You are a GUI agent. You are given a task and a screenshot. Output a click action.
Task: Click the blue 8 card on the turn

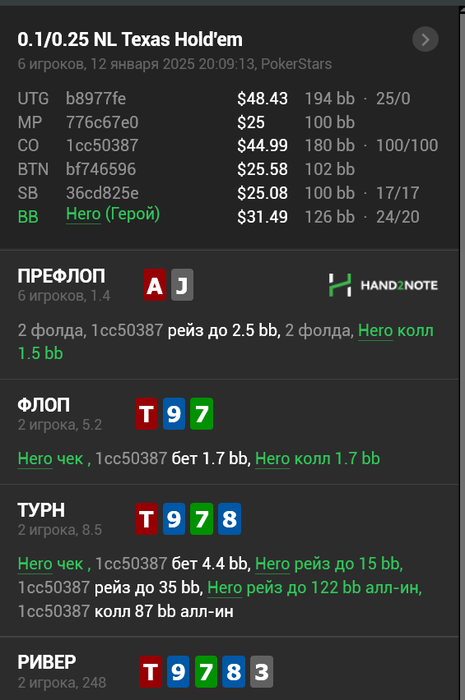[229, 519]
